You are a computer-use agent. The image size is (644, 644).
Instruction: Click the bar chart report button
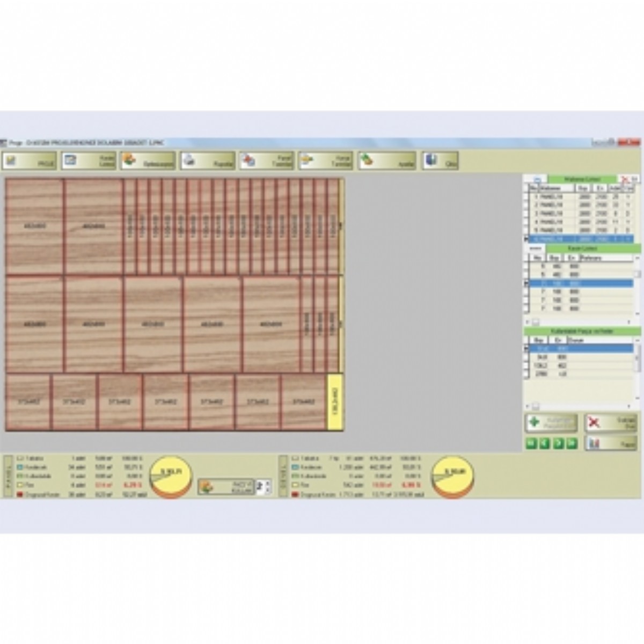click(x=610, y=443)
